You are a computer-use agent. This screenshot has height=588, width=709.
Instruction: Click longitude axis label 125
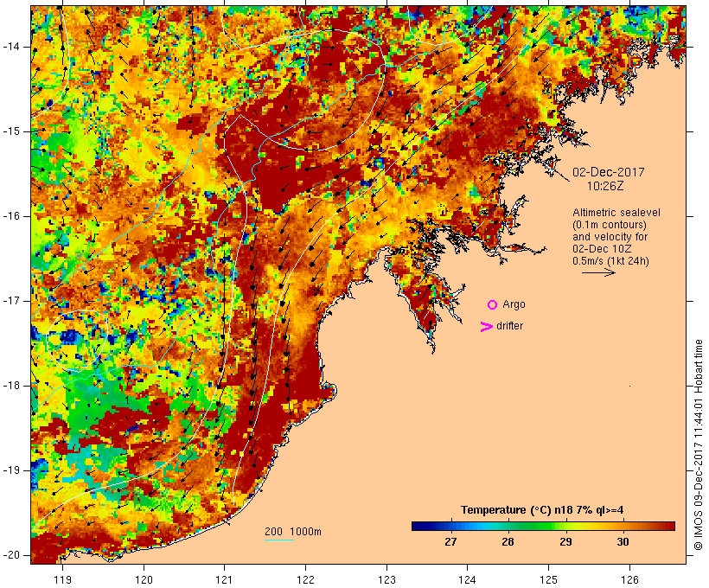(x=548, y=580)
